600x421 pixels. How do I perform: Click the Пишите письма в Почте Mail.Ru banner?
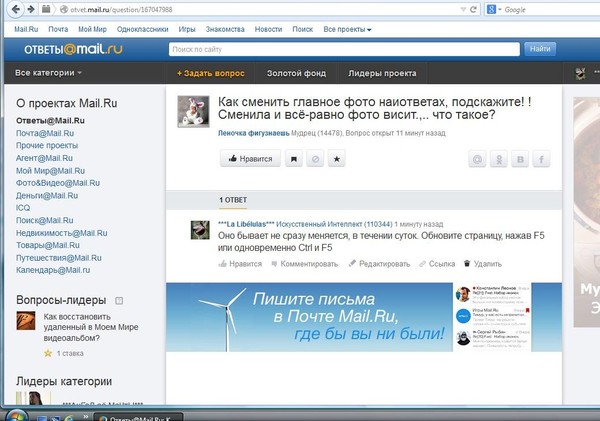click(364, 317)
